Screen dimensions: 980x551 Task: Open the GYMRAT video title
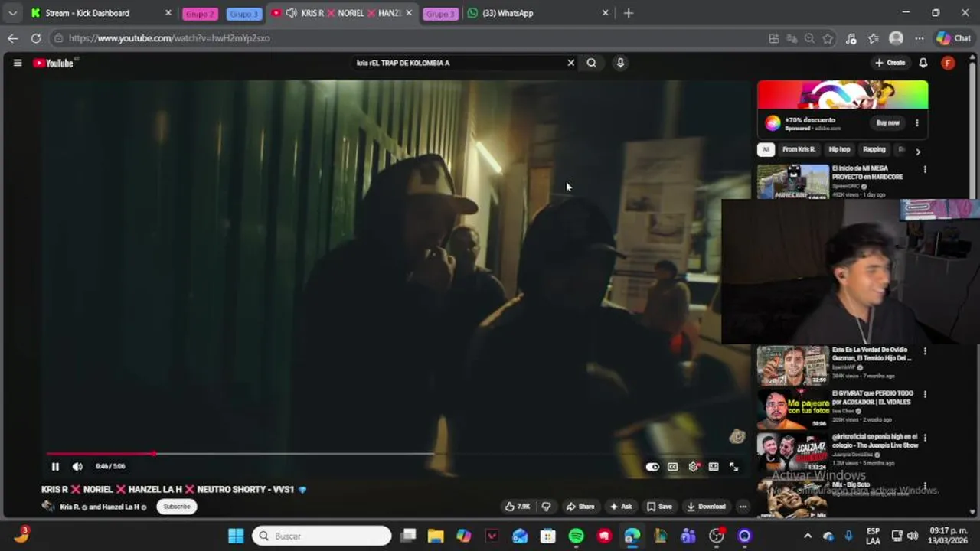pyautogui.click(x=873, y=397)
